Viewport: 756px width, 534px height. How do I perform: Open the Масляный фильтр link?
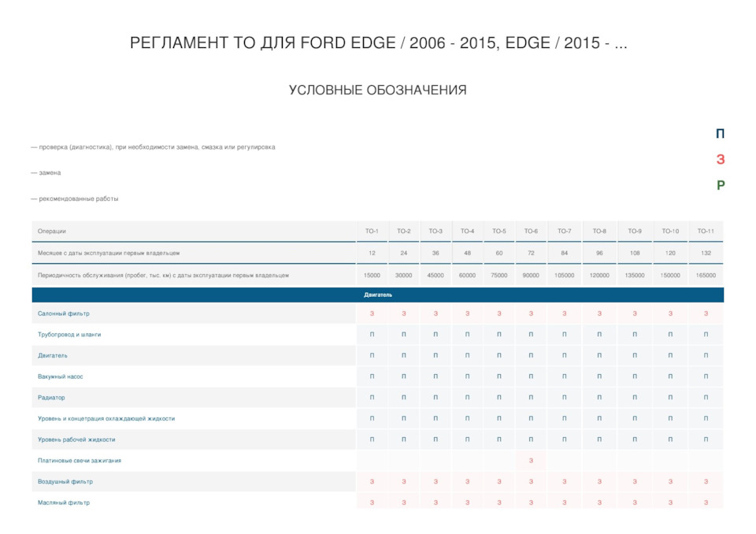click(x=64, y=502)
